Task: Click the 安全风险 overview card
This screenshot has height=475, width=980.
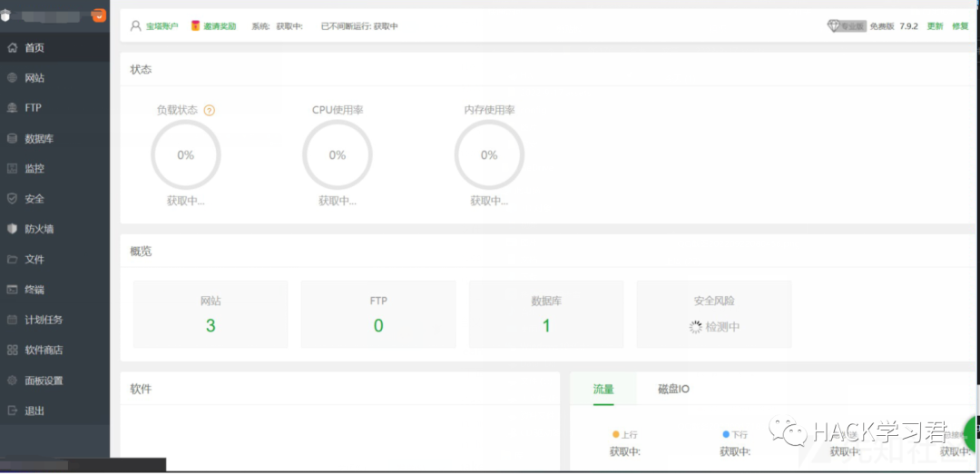Action: pos(714,314)
